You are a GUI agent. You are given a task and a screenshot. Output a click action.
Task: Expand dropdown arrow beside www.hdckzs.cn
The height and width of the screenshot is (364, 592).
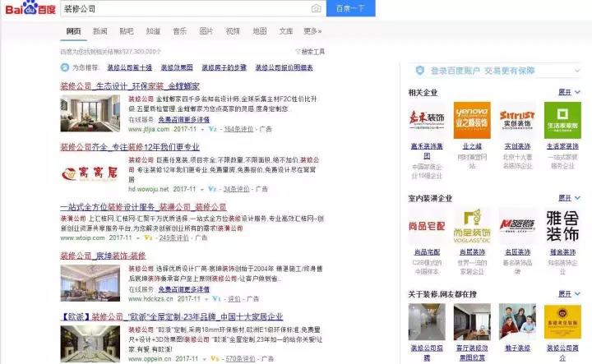click(x=206, y=299)
